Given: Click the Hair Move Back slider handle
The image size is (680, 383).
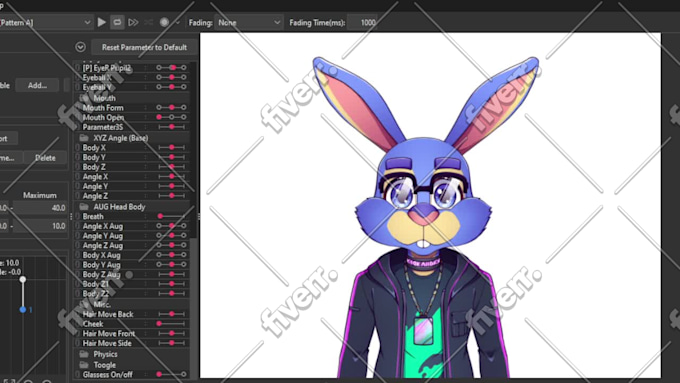Looking at the screenshot, I should pos(172,314).
